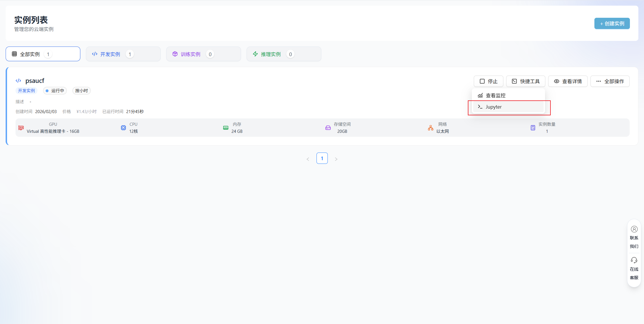The image size is (644, 324).
Task: Expand the 全部操作 menu
Action: (x=610, y=81)
